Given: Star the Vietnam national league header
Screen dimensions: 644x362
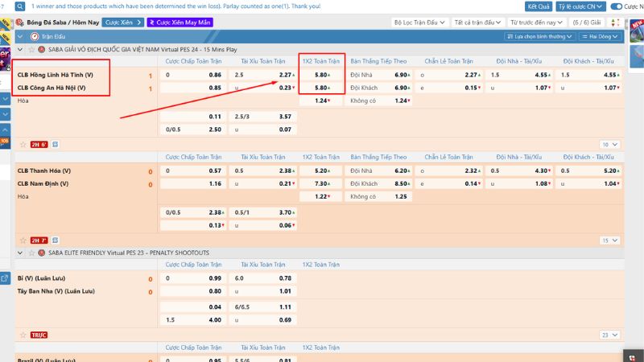Looking at the screenshot, I should [x=31, y=49].
